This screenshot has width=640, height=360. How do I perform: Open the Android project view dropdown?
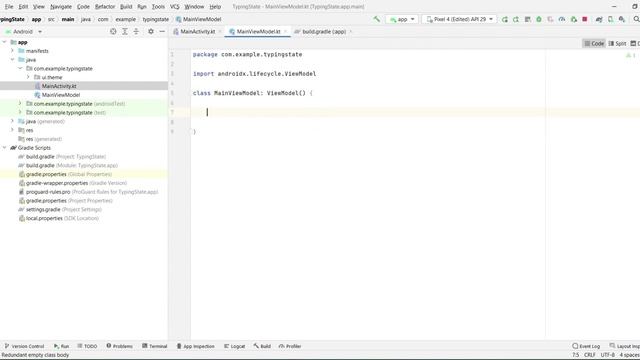coord(24,31)
